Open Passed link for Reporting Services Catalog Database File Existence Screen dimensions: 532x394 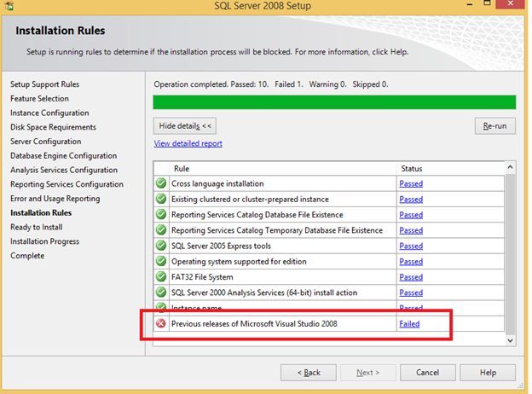(411, 215)
